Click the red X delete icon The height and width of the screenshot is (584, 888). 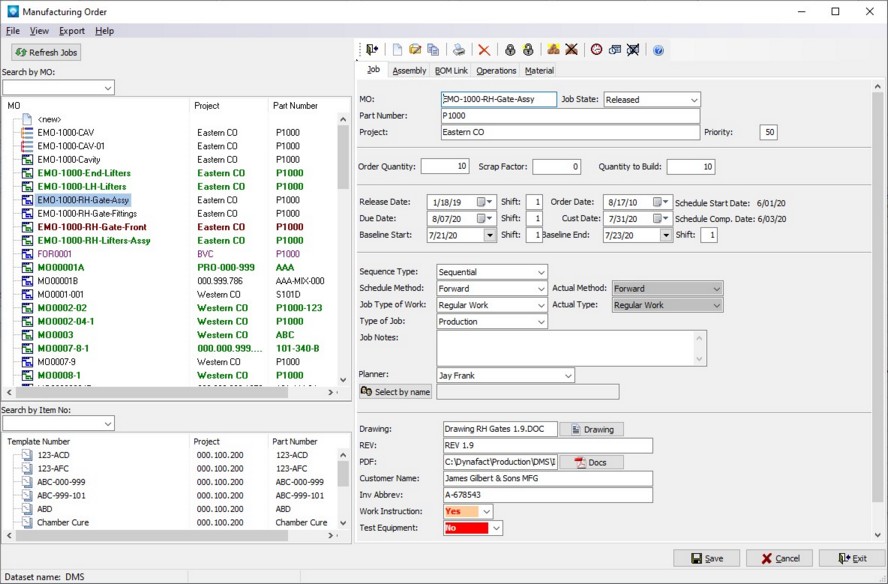coord(484,49)
